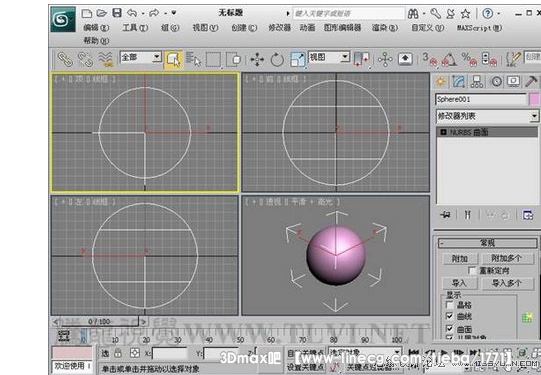Activate the Select and Rotate tool
The height and width of the screenshot is (375, 541).
277,60
